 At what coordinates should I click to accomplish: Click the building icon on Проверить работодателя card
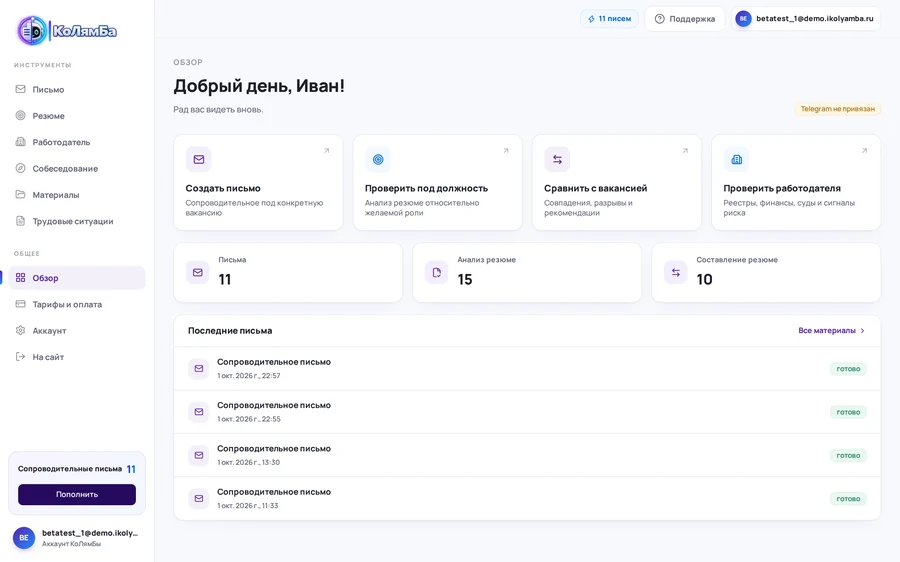pos(736,160)
